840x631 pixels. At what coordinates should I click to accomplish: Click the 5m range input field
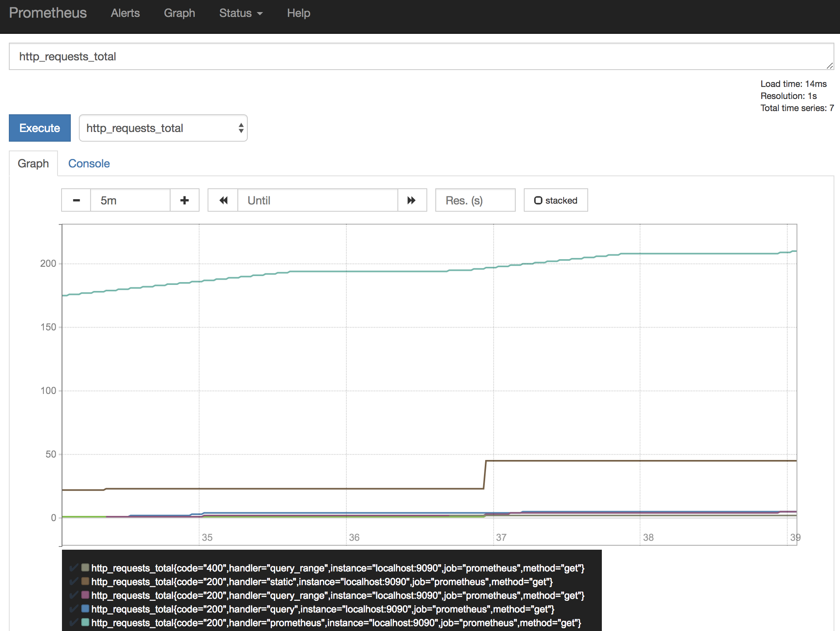[x=130, y=200]
